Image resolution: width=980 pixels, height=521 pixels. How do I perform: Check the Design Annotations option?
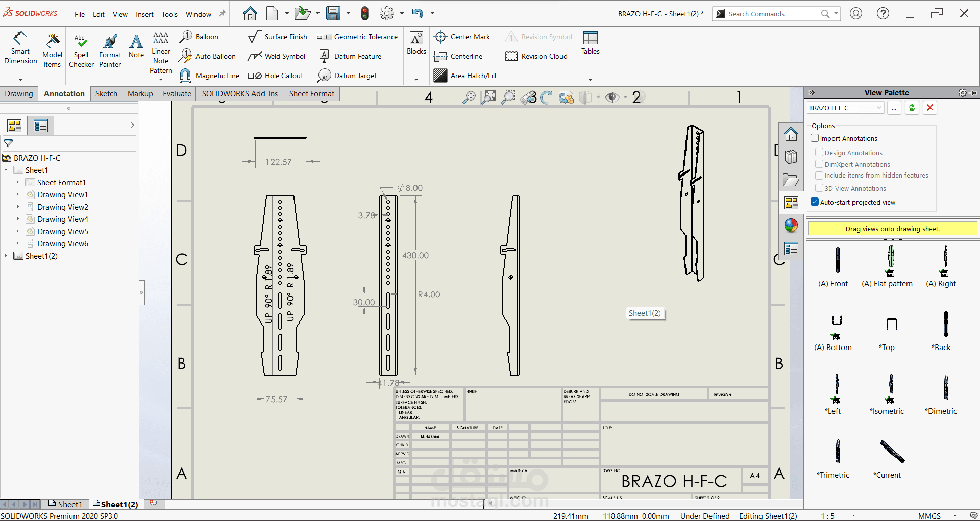click(819, 152)
